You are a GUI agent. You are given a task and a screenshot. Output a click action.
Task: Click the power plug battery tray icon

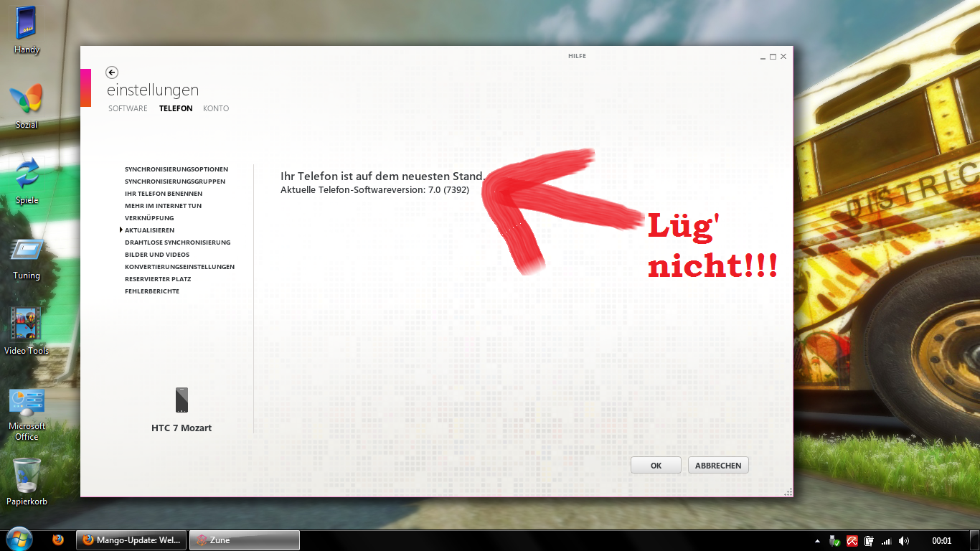tap(870, 541)
